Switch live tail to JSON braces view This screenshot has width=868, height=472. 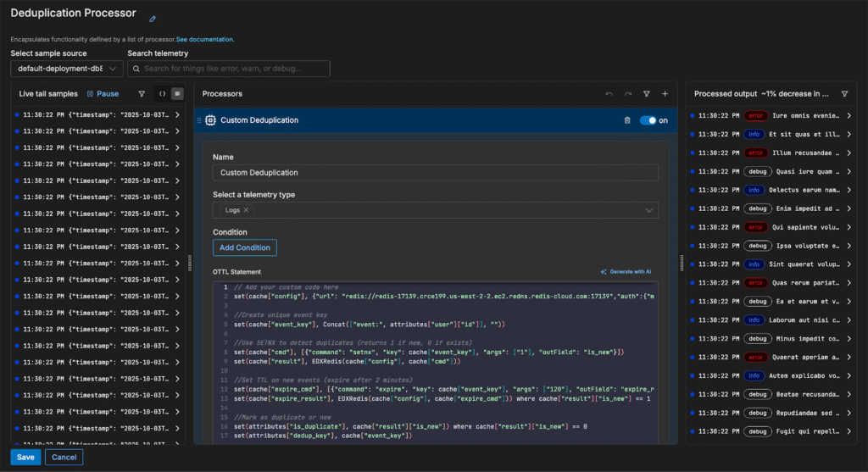(x=162, y=94)
